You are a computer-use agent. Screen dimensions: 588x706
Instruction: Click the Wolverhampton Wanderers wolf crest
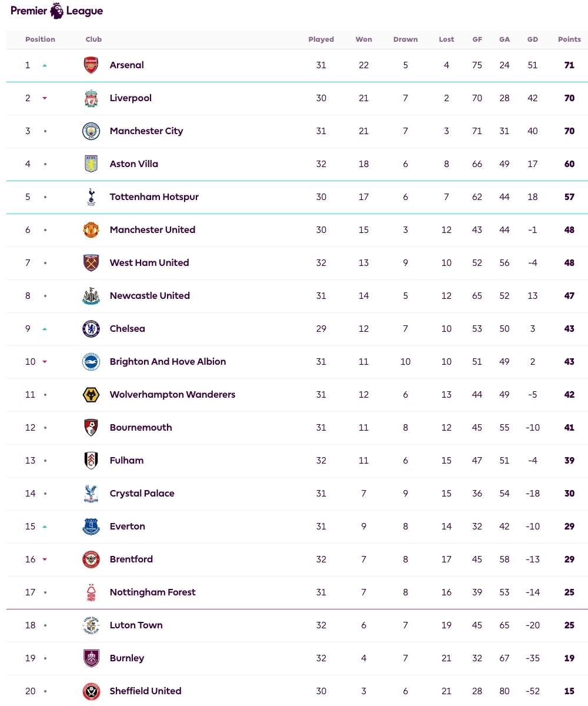(91, 395)
